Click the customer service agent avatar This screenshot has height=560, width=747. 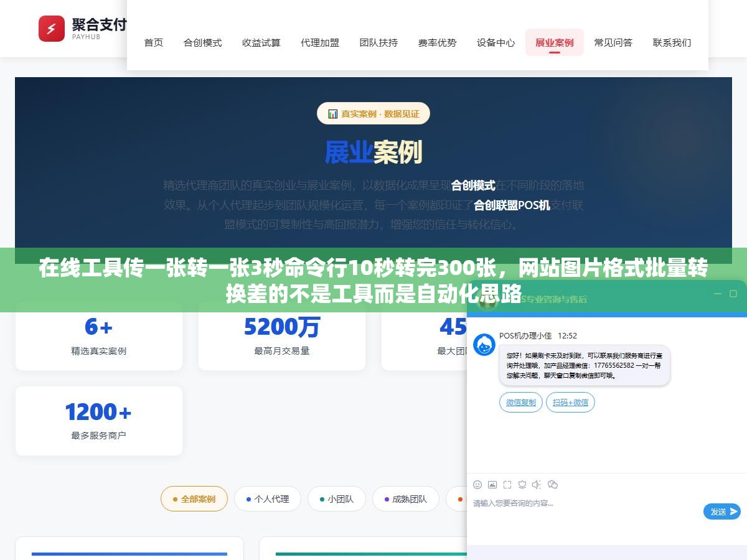coord(484,345)
